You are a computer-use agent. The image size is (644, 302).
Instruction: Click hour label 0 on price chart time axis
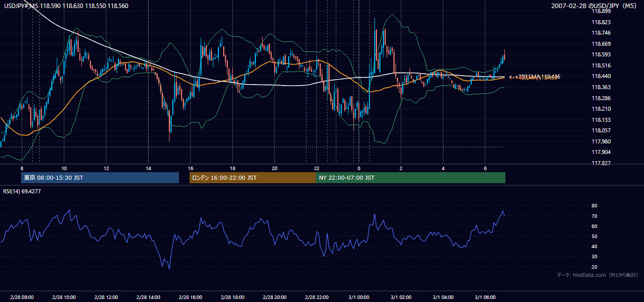coord(359,168)
